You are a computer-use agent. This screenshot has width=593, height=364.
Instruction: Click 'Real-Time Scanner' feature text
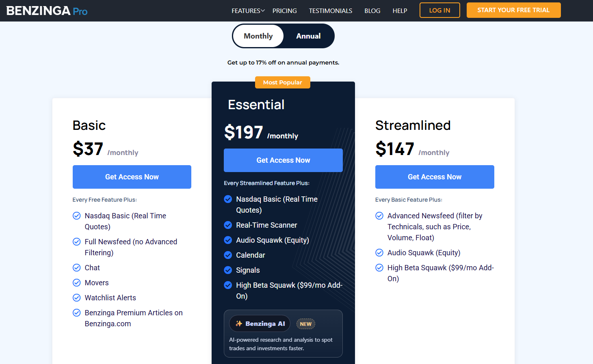click(x=266, y=225)
